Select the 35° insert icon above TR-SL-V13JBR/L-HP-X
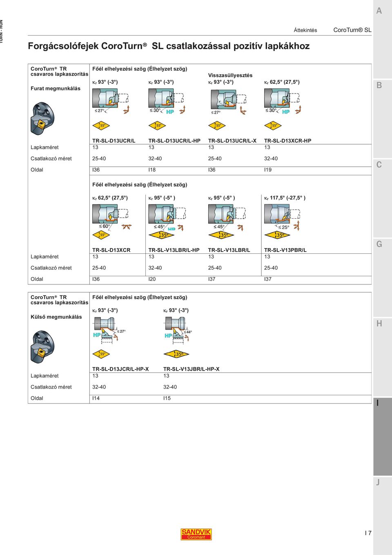This screenshot has height=555, width=392. (177, 354)
